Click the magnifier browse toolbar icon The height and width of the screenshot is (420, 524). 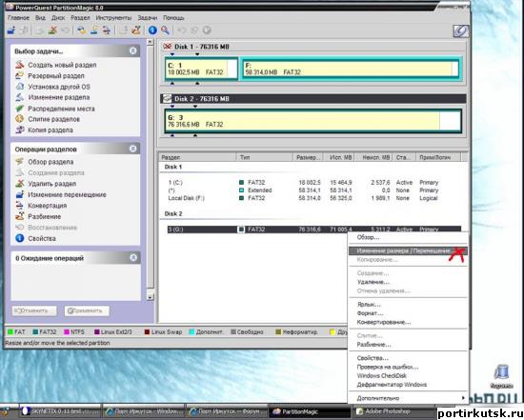(165, 30)
